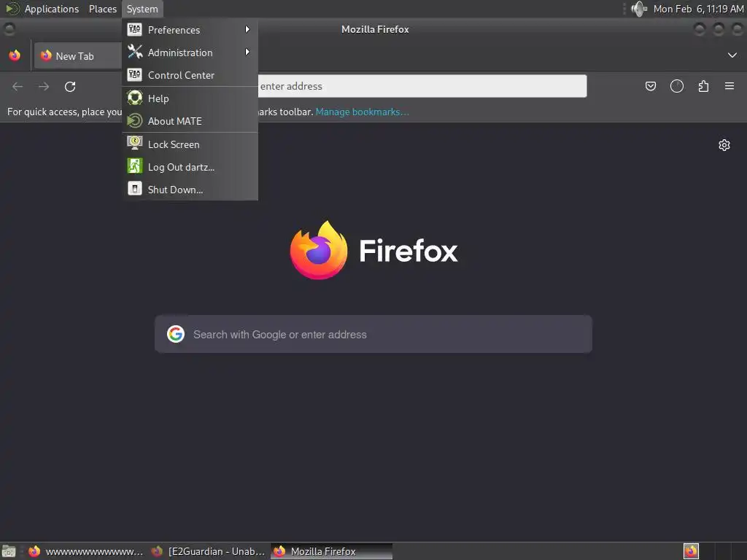
Task: Open new tab page settings gear
Action: pyautogui.click(x=724, y=145)
